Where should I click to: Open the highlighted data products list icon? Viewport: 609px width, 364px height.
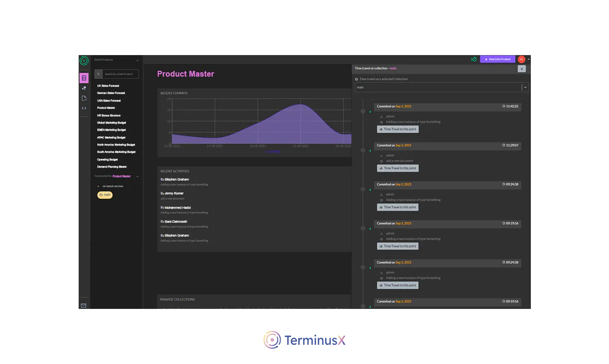(84, 78)
